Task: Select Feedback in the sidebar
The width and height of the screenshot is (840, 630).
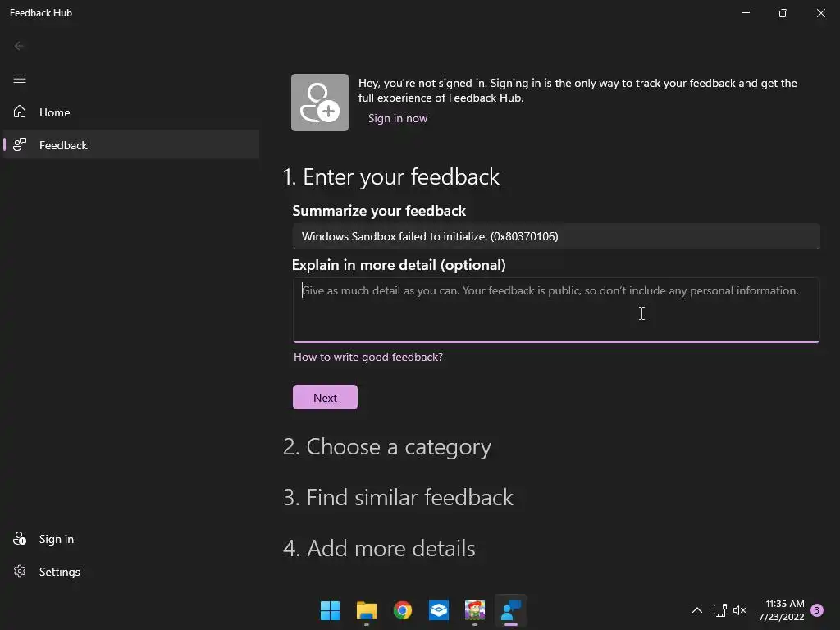Action: [131, 144]
